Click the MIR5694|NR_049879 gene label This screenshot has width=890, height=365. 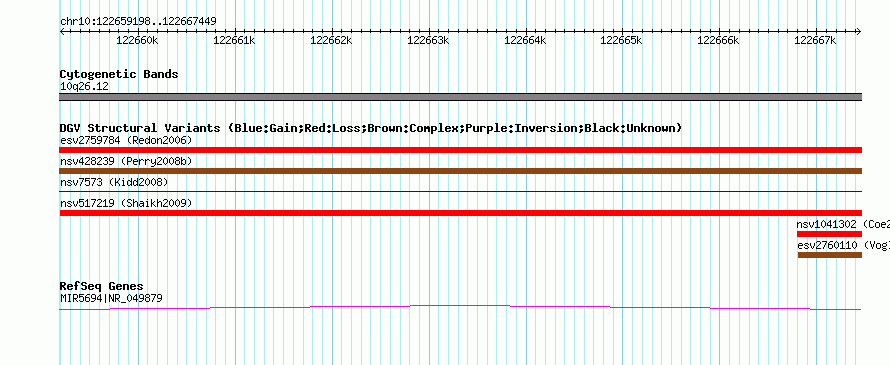[x=111, y=298]
